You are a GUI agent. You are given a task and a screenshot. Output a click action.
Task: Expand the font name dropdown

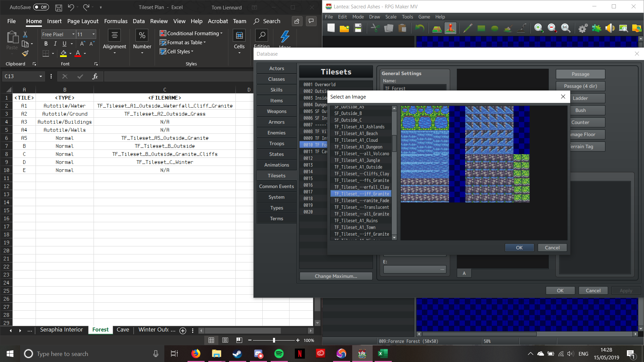click(x=73, y=34)
